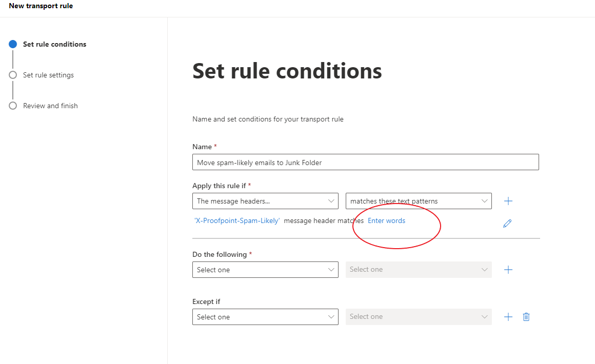Open the 'X-Proofpoint-Spam-Likely' header link
The height and width of the screenshot is (364, 595).
[236, 220]
